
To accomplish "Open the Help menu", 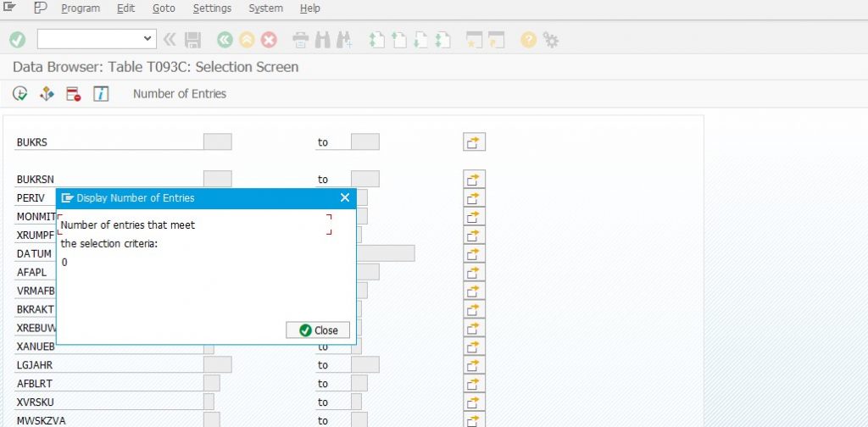I will click(310, 8).
